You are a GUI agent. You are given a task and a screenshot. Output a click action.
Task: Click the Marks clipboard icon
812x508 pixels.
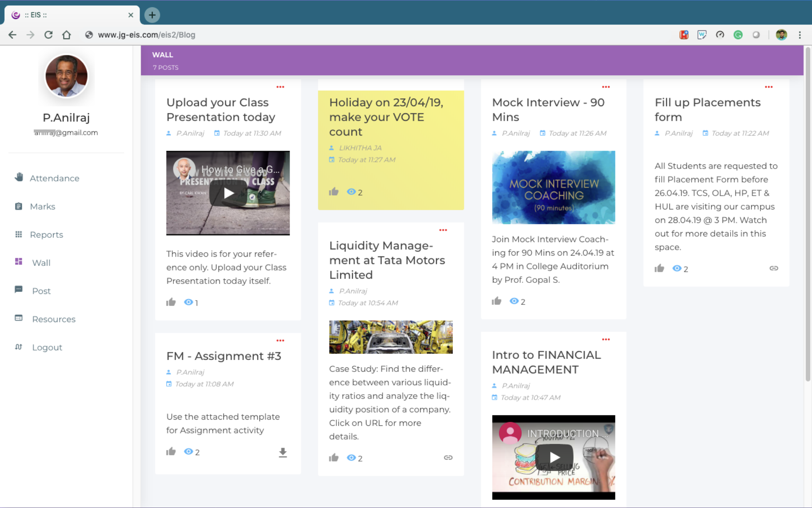18,206
